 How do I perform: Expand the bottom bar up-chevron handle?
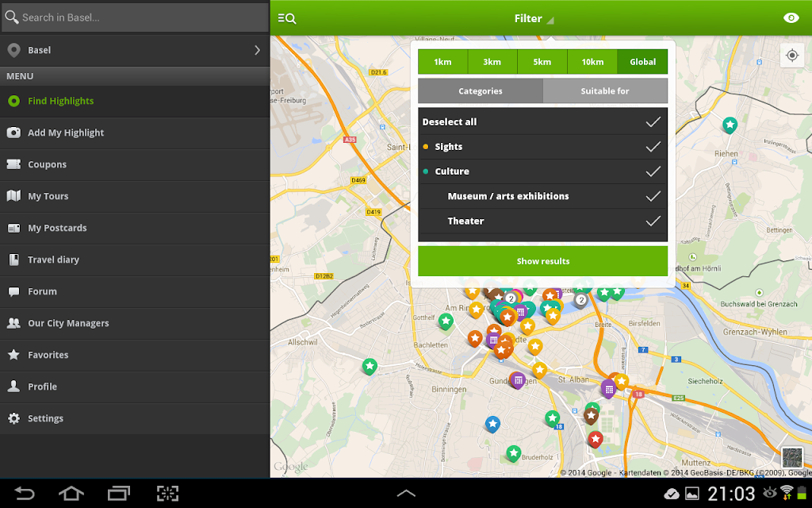click(406, 493)
